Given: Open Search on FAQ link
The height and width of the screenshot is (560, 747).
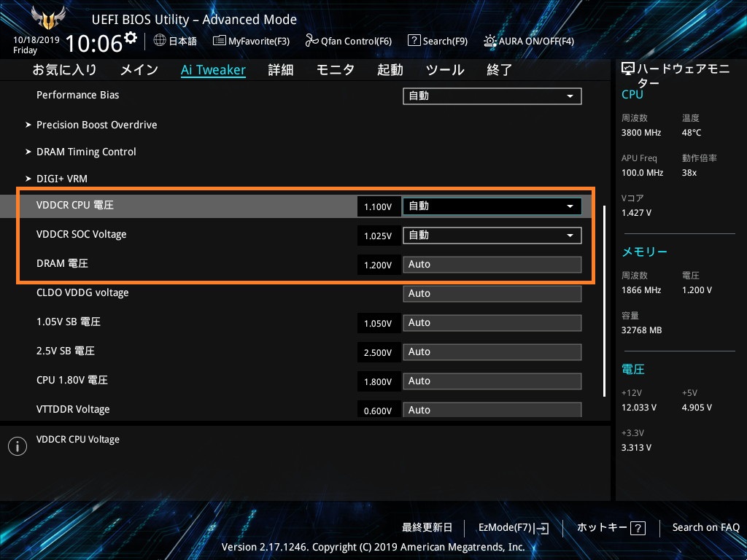Looking at the screenshot, I should (x=705, y=527).
